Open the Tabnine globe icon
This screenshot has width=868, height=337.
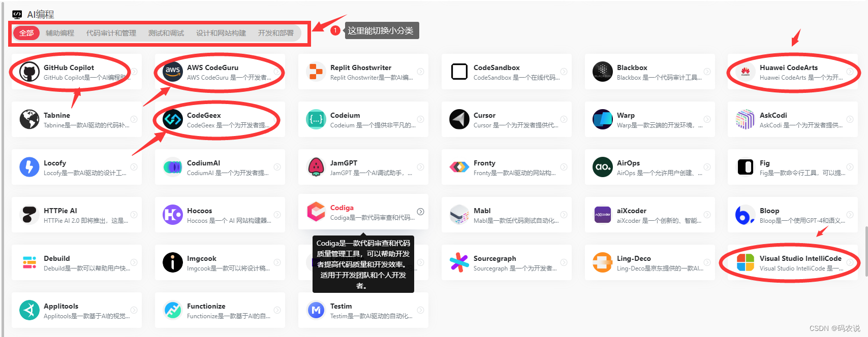[29, 120]
